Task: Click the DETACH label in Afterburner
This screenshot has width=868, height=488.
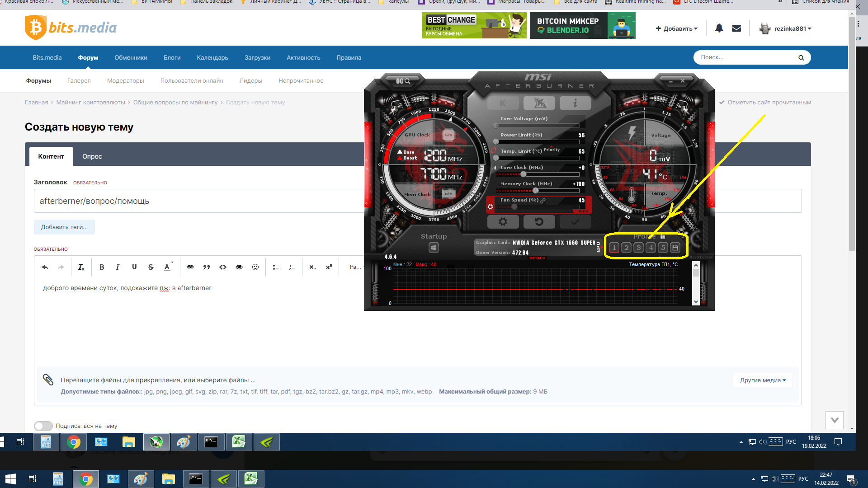Action: click(538, 258)
